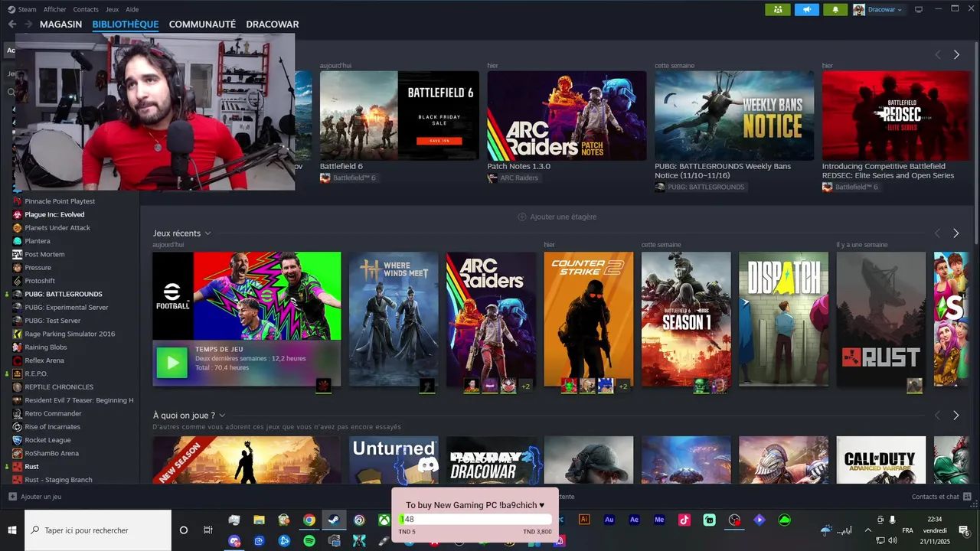Open Chrome from the Windows taskbar

point(309,520)
